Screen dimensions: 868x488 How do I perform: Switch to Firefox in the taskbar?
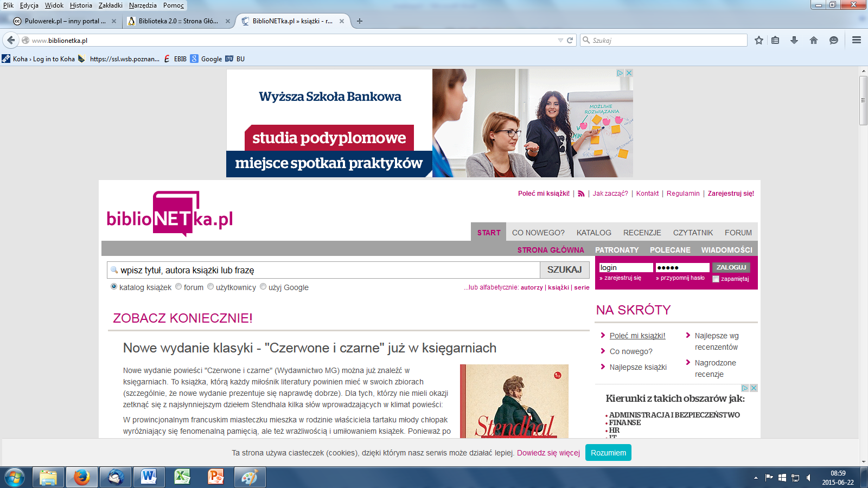[x=82, y=477]
